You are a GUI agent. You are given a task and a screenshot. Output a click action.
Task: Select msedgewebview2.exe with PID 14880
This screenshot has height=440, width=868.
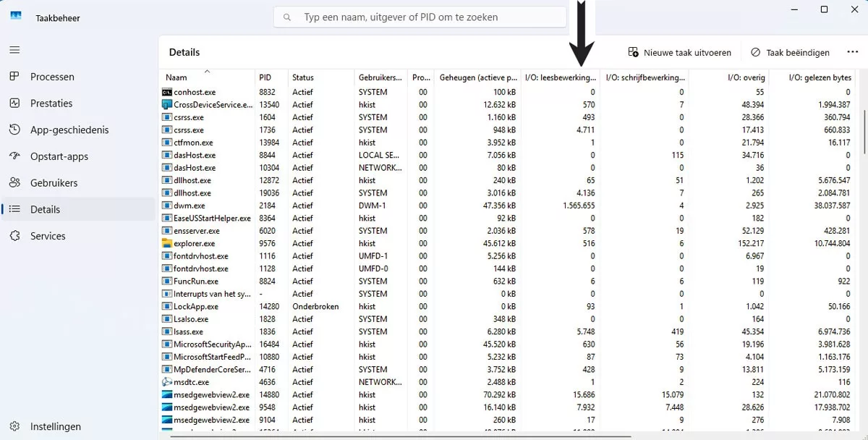[506, 394]
